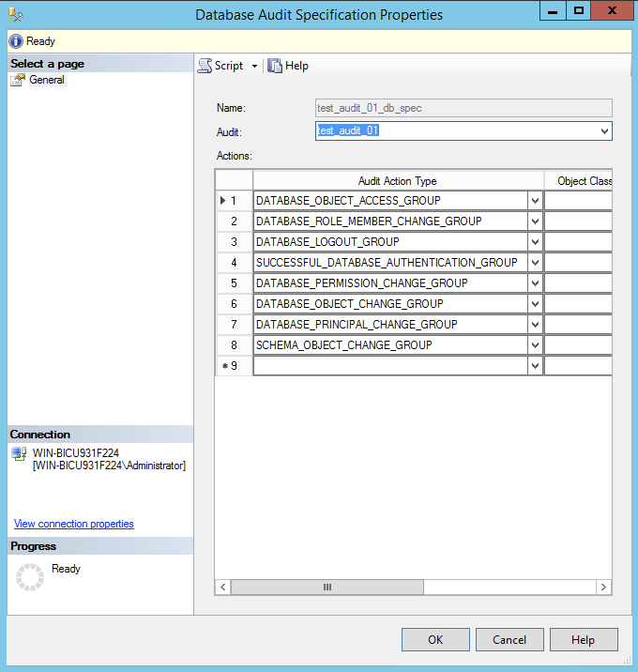Viewport: 638px width, 672px height.
Task: Open dropdown for DATABASE_LOGOUT_GROUP row
Action: (x=535, y=242)
